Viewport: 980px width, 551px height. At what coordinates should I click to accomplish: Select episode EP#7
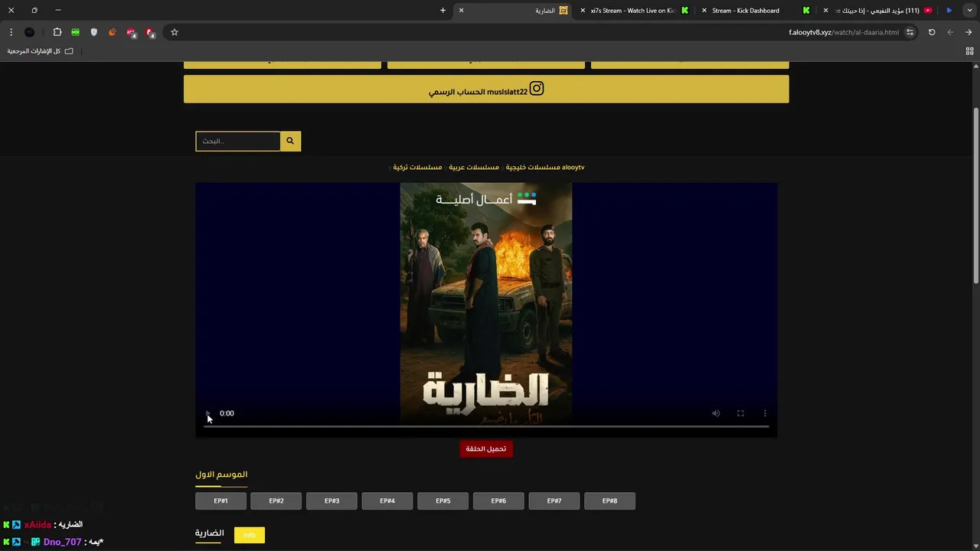point(554,501)
